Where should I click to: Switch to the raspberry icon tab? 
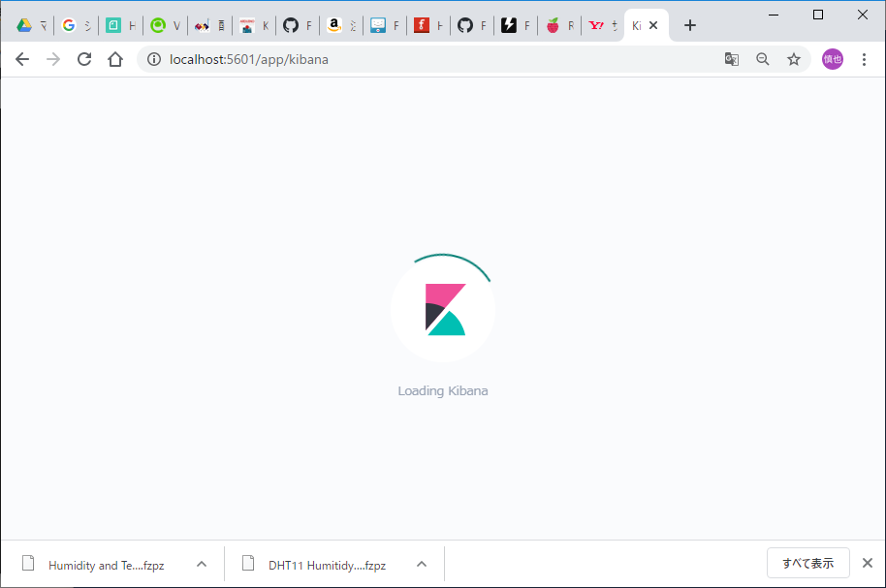tap(559, 25)
